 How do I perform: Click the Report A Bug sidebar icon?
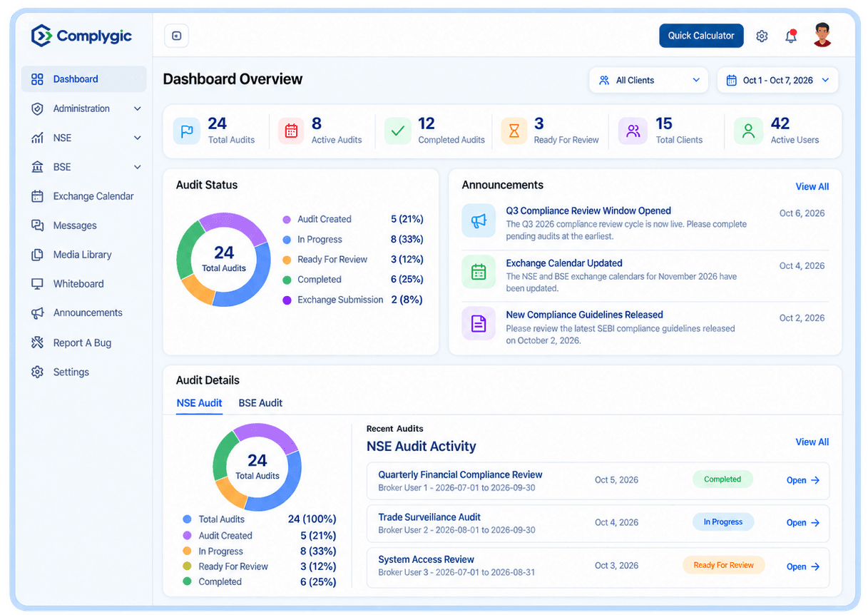pyautogui.click(x=38, y=342)
